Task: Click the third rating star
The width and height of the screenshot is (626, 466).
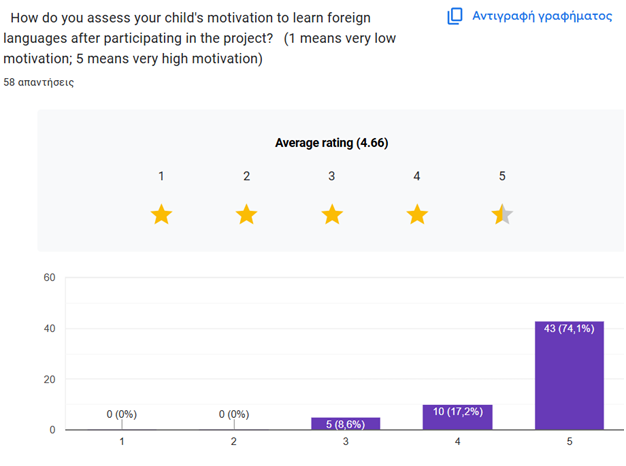Action: [332, 214]
